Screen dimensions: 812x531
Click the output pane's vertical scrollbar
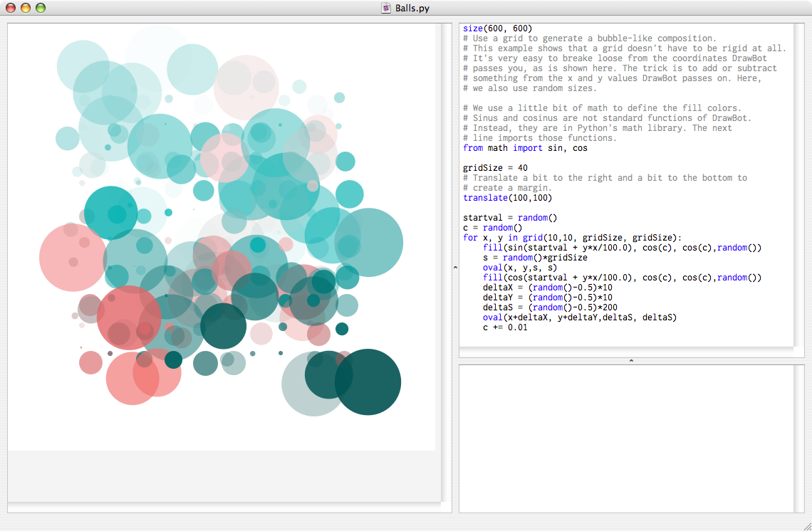pyautogui.click(x=799, y=439)
